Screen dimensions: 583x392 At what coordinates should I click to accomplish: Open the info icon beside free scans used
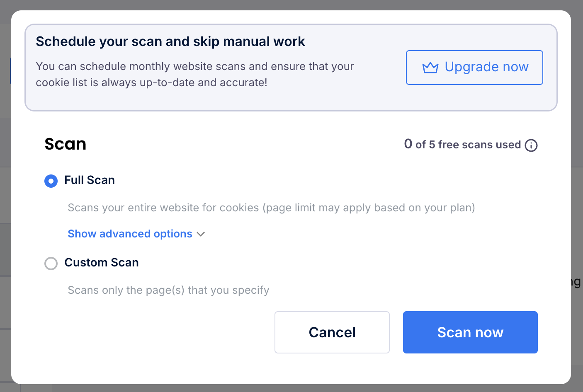531,145
